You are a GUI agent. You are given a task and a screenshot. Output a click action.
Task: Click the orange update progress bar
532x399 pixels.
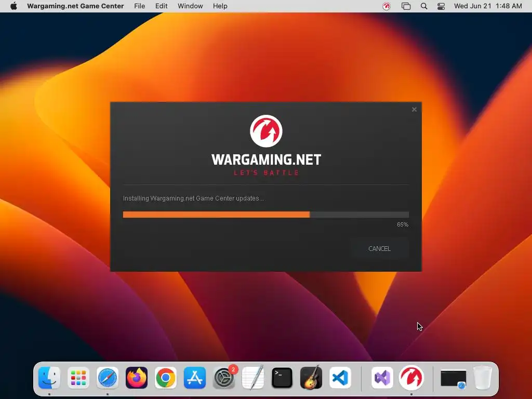265,215
